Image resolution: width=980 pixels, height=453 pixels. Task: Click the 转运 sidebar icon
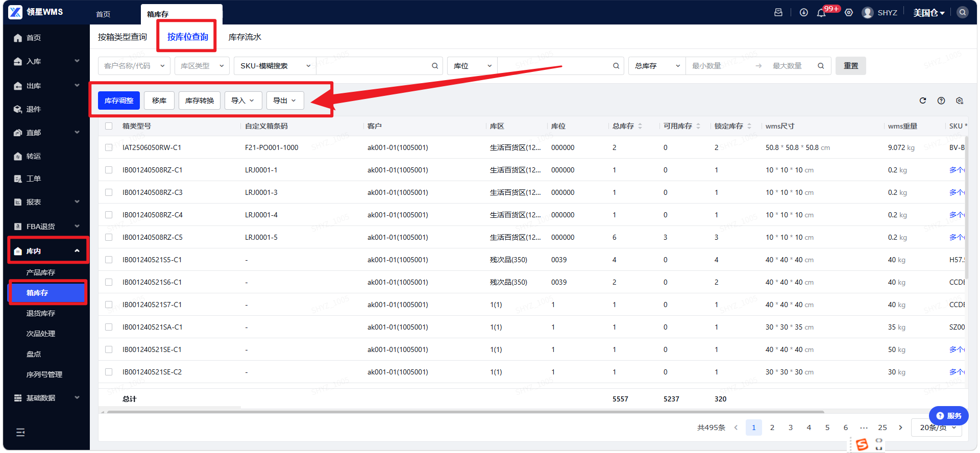point(18,156)
